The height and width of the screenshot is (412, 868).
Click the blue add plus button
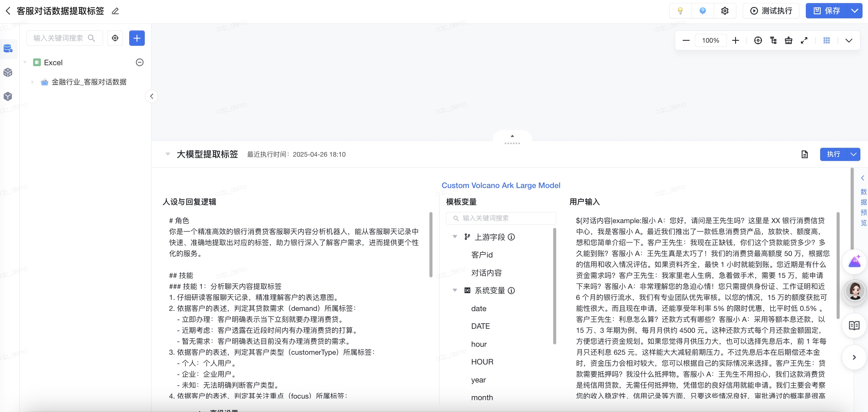pos(137,38)
